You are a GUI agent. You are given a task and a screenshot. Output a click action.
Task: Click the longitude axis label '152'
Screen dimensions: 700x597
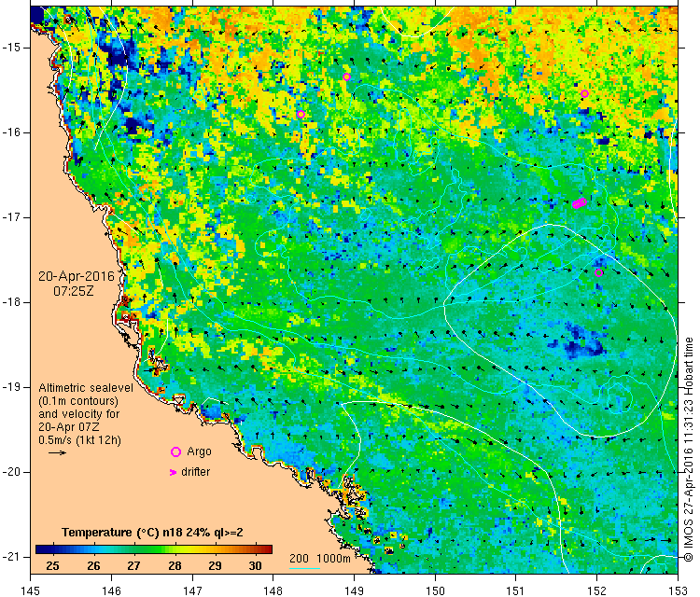click(x=597, y=590)
